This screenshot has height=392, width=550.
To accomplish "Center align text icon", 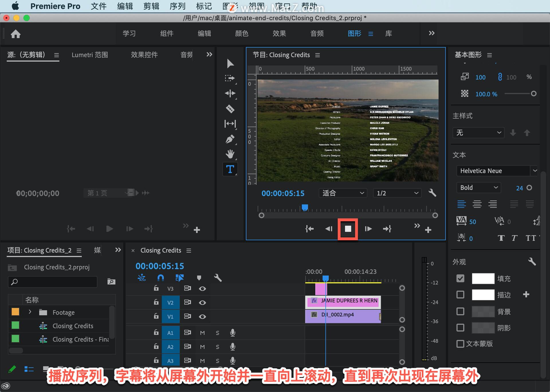I will click(x=477, y=204).
